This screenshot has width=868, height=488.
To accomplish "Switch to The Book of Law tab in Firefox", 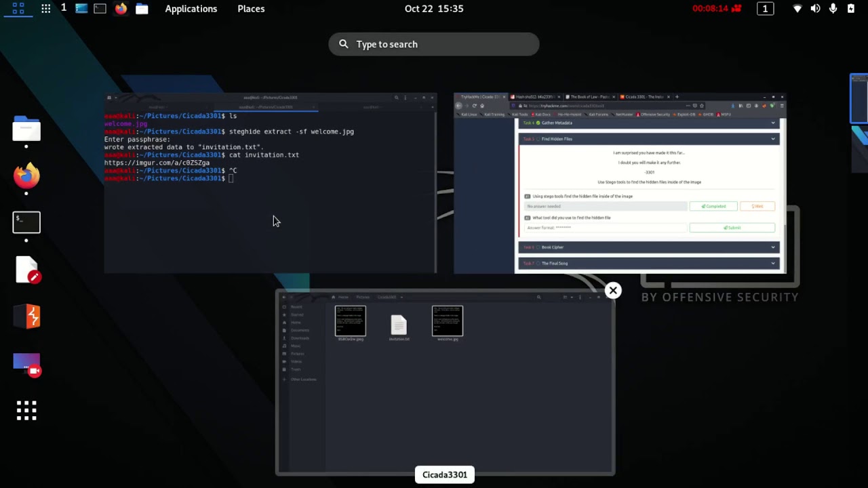I will [x=590, y=97].
